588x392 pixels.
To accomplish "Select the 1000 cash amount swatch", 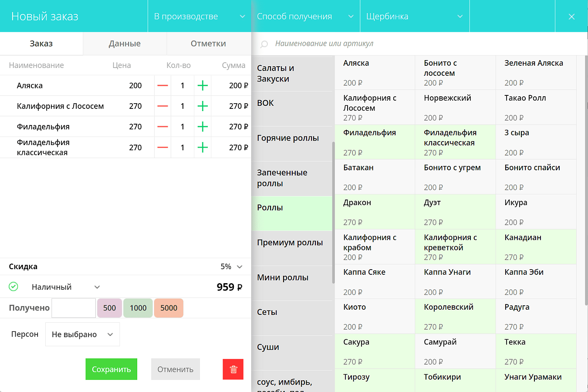I will pyautogui.click(x=138, y=308).
